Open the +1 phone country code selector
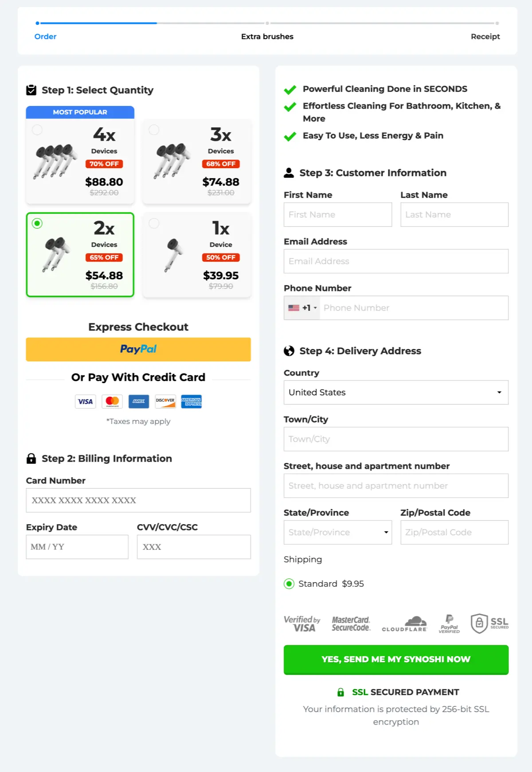Viewport: 532px width, 772px height. click(302, 308)
